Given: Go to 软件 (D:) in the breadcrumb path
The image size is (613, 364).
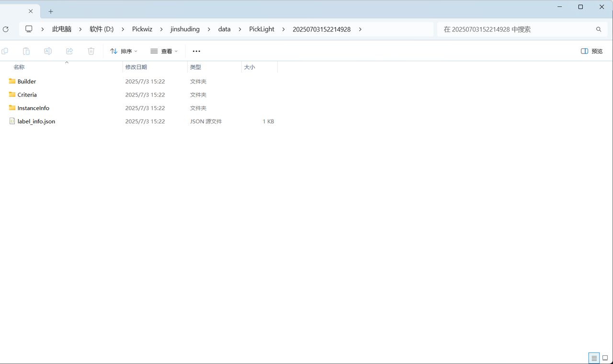Looking at the screenshot, I should click(102, 29).
